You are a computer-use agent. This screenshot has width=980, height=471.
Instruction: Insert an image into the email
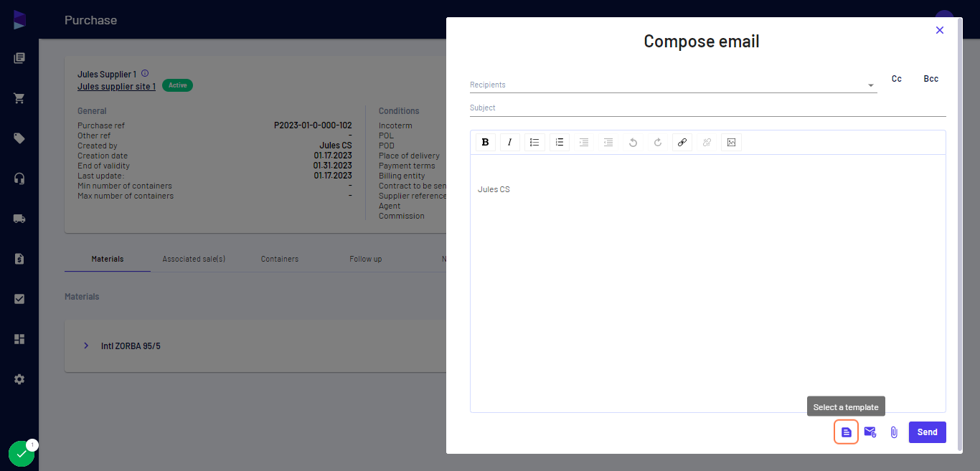[x=731, y=142]
